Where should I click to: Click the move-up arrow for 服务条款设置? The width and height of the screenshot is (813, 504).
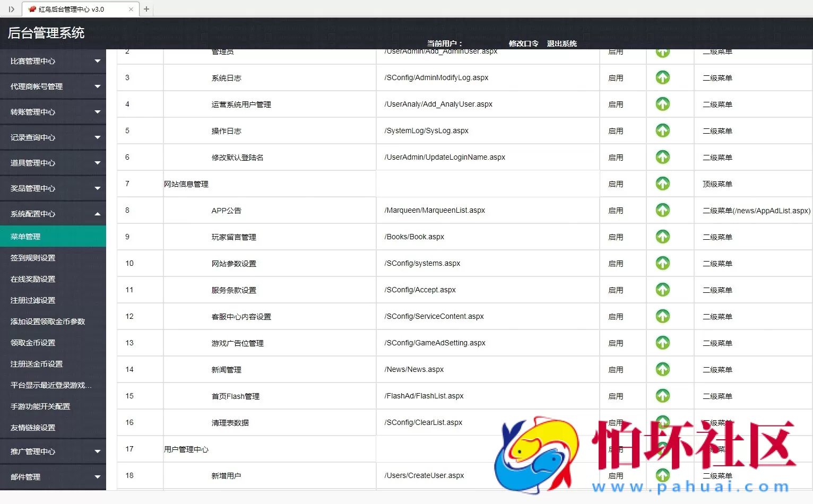tap(662, 290)
